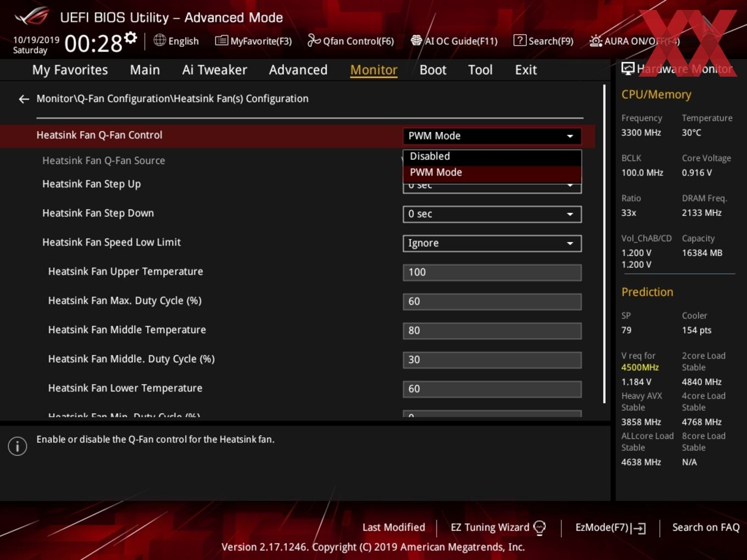Select PWM Mode in the open list
Viewport: 747px width, 560px height.
click(492, 173)
